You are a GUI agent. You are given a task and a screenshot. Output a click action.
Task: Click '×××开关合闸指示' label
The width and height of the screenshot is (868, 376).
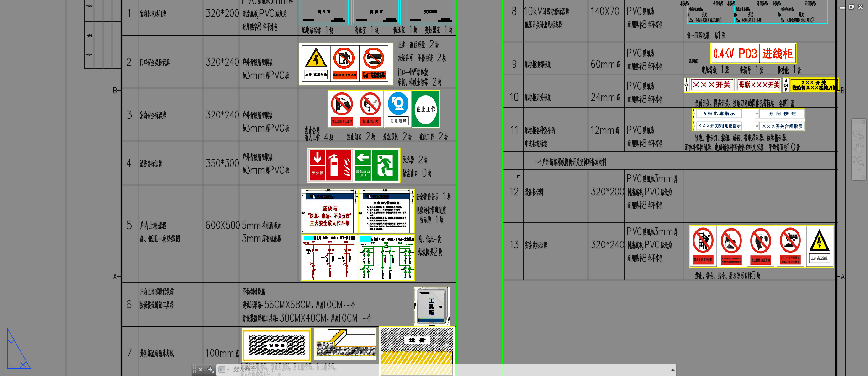point(782,126)
